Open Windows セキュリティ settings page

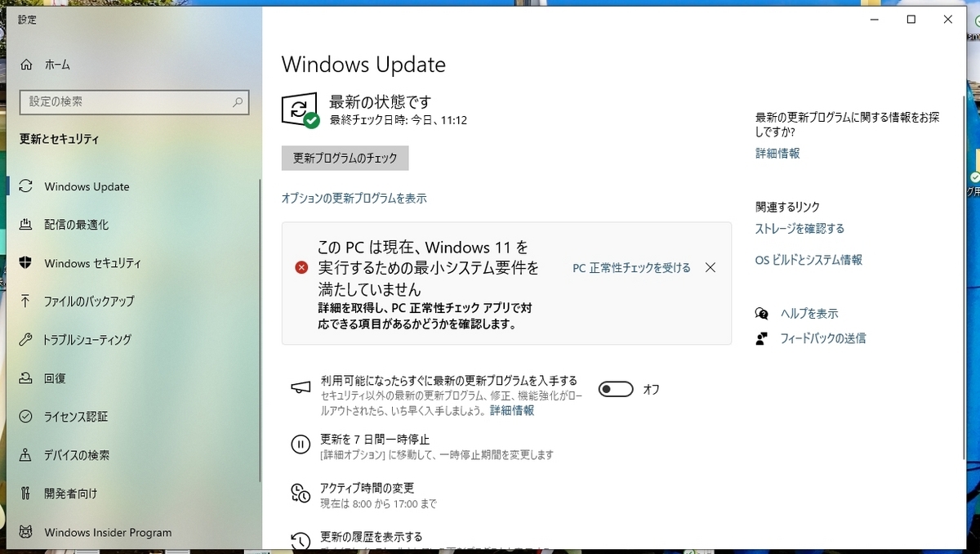click(x=92, y=263)
